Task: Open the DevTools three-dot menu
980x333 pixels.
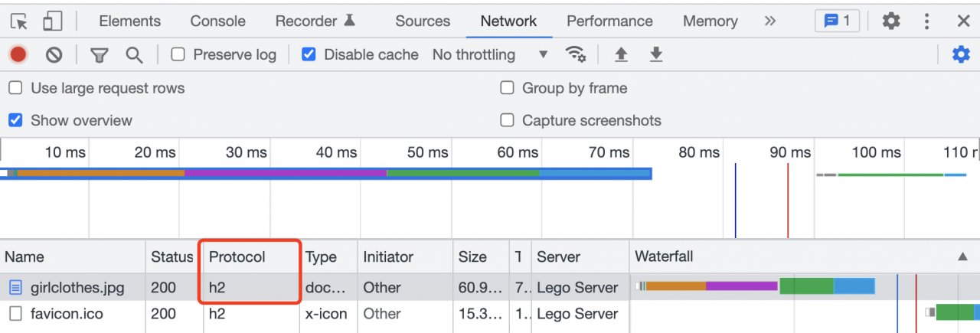Action: tap(927, 21)
